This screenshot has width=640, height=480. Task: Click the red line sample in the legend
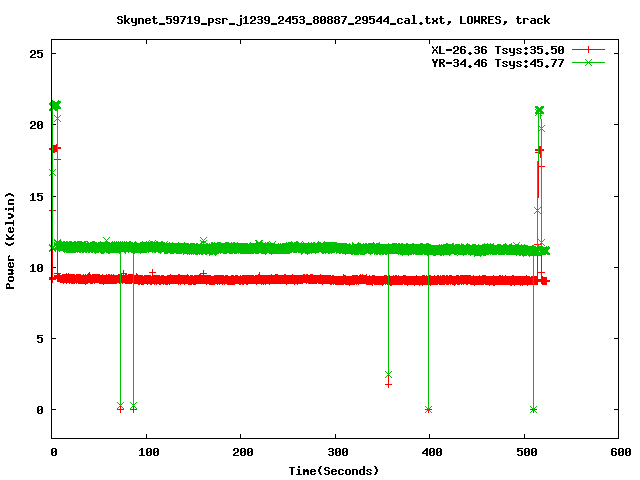[588, 50]
